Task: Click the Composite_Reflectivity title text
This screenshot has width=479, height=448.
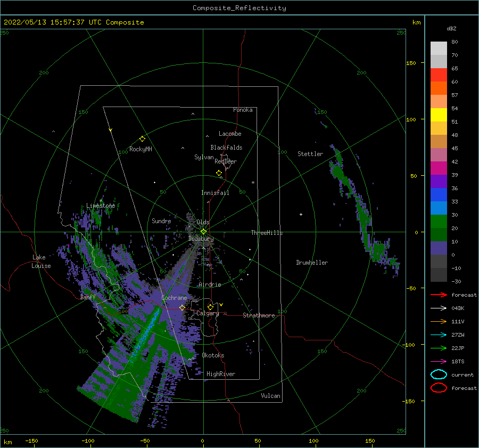Action: (x=240, y=8)
